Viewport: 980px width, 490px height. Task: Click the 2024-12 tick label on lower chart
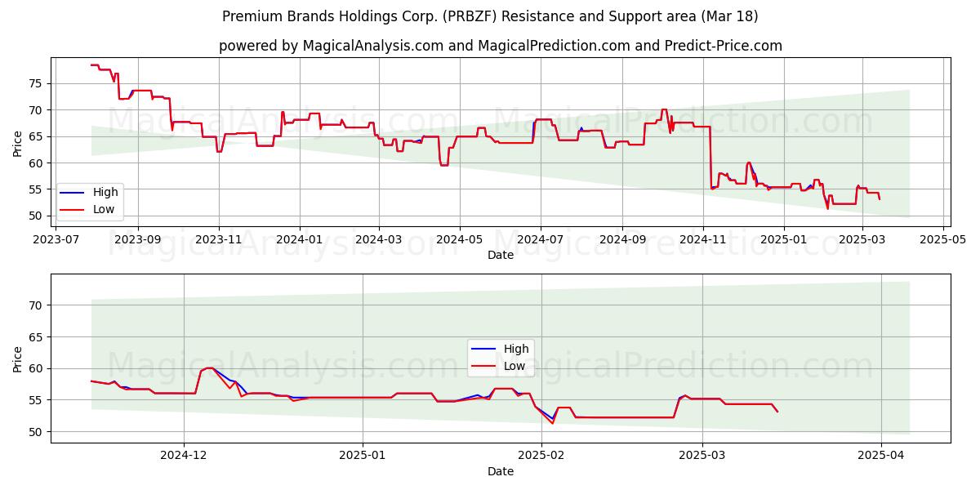pos(184,456)
